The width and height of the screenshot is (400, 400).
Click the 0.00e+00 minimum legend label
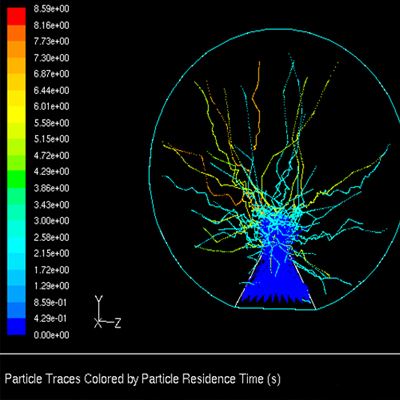tap(51, 335)
